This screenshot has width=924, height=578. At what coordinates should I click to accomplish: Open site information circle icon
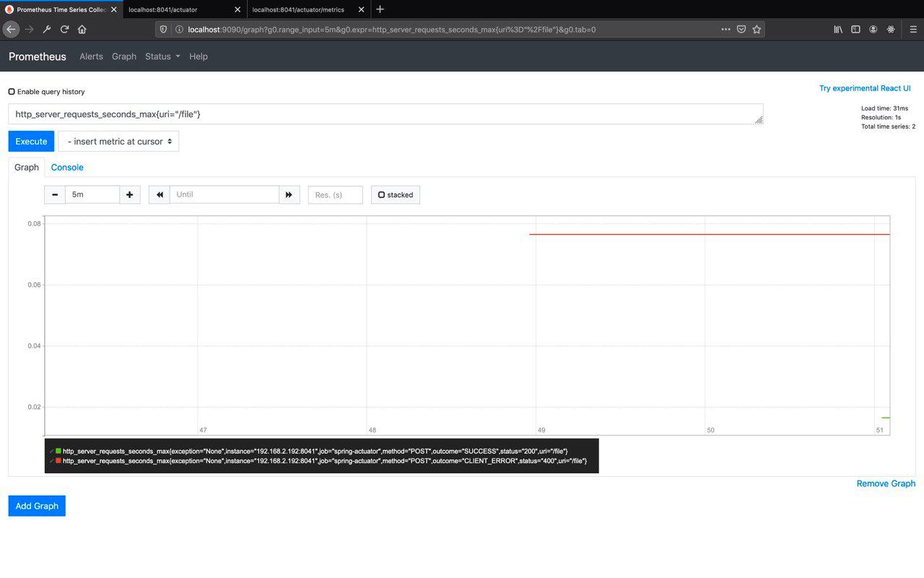(179, 30)
